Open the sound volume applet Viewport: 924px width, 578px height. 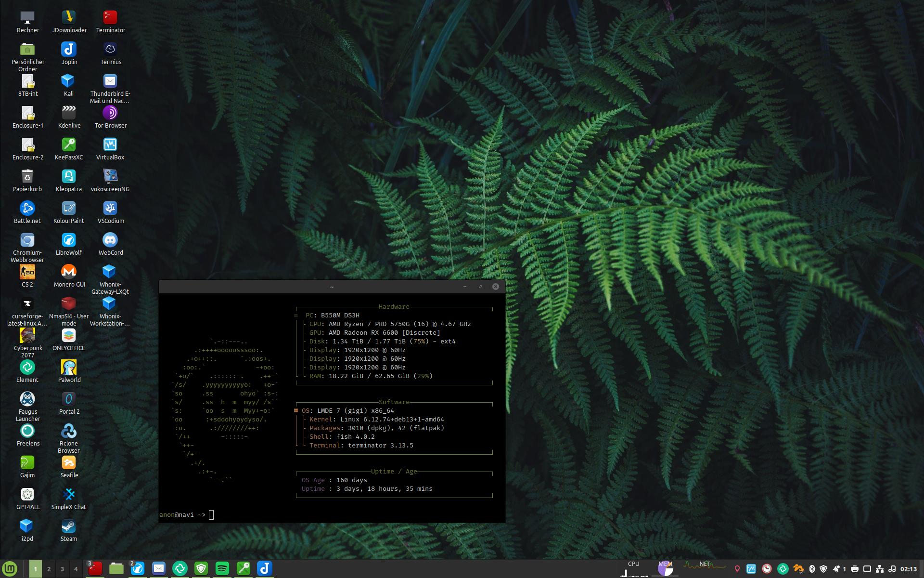[892, 569]
